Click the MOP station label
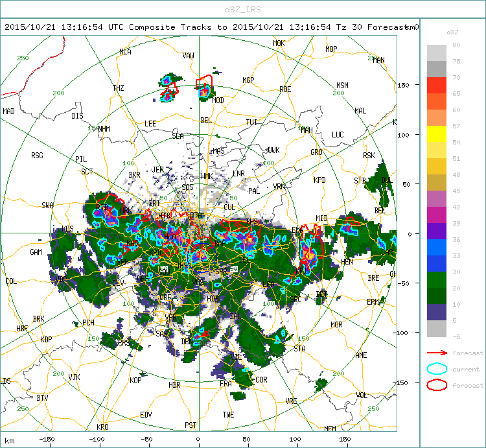Viewport: 486px width, 448px height. pos(331,49)
